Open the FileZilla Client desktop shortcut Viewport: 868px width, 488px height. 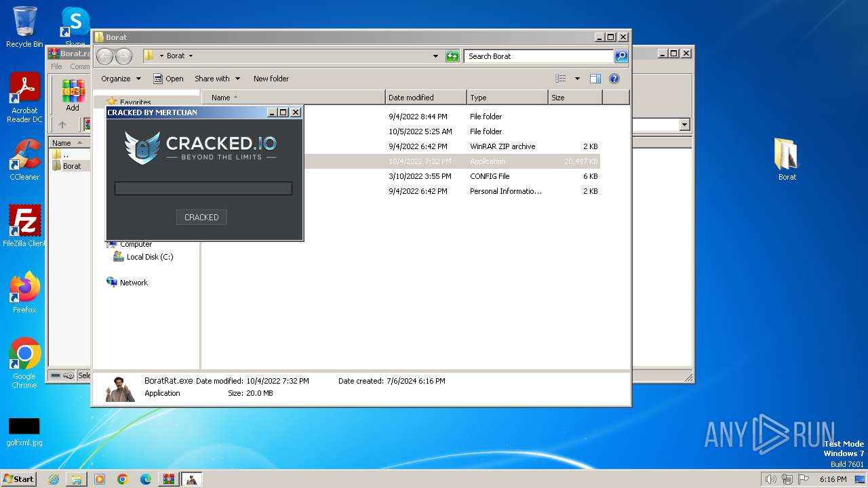(x=24, y=226)
